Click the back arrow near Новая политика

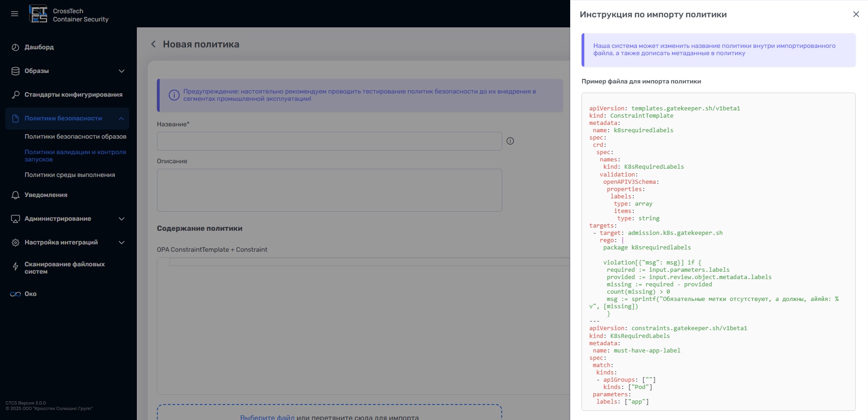(154, 44)
